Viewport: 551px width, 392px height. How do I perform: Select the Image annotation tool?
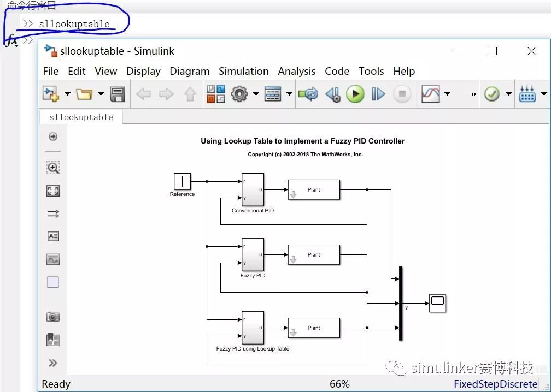click(x=53, y=259)
